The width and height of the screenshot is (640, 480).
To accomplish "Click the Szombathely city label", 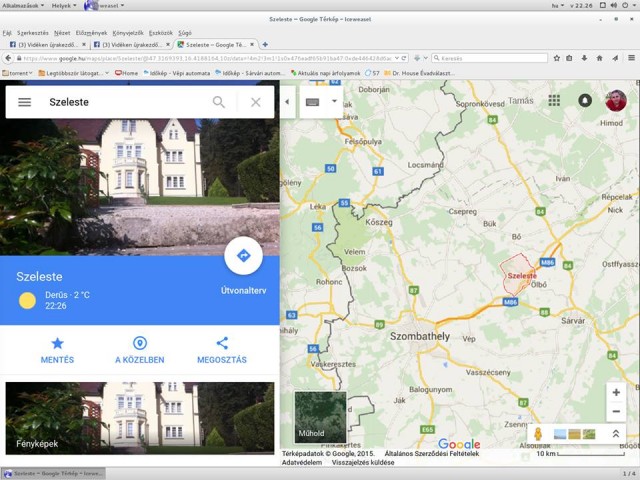I will pos(420,336).
